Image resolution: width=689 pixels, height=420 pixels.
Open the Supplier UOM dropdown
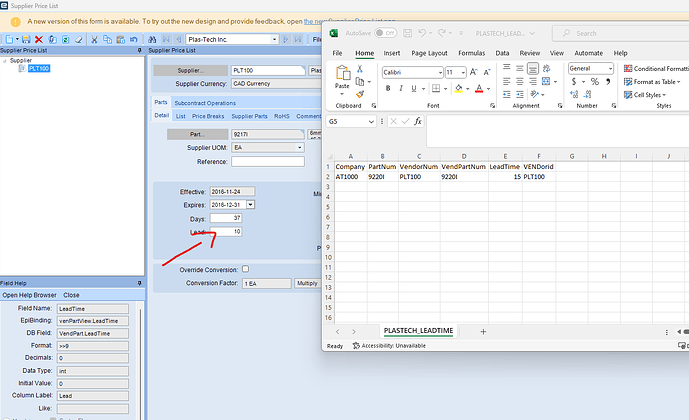click(x=299, y=147)
